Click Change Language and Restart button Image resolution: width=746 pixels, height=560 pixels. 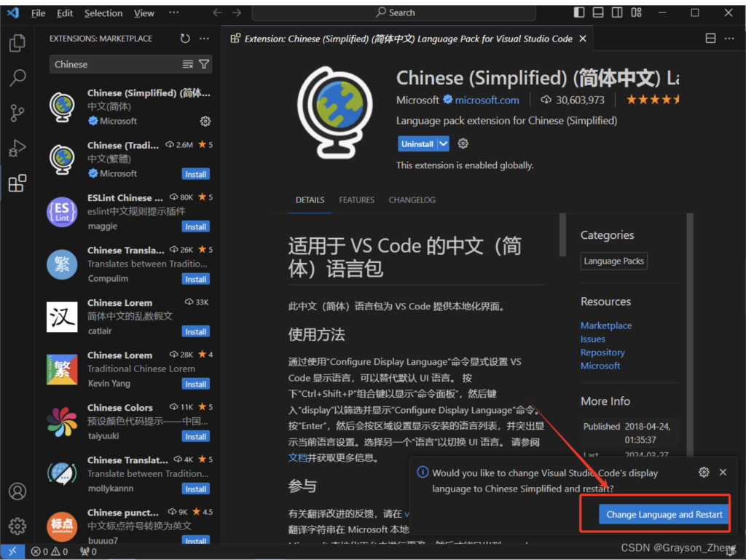tap(664, 514)
